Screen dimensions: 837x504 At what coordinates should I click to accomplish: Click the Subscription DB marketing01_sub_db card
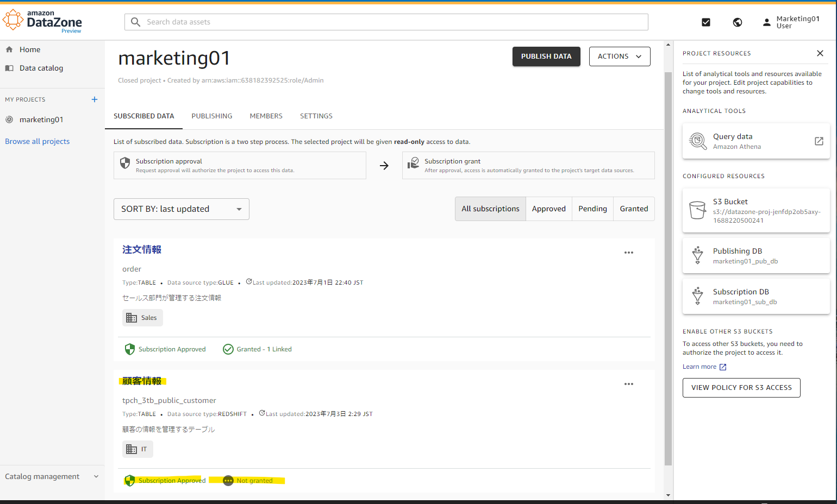click(x=756, y=297)
